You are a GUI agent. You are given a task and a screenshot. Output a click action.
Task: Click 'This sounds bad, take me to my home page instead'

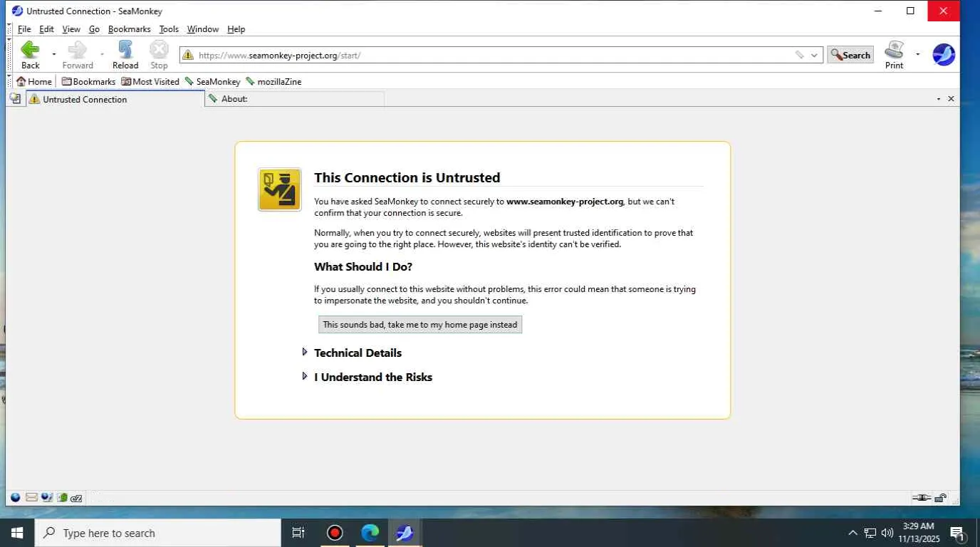[x=420, y=324]
